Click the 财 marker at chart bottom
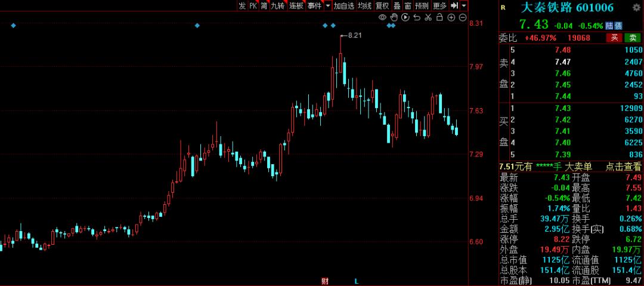This screenshot has height=286, width=644. 325,281
